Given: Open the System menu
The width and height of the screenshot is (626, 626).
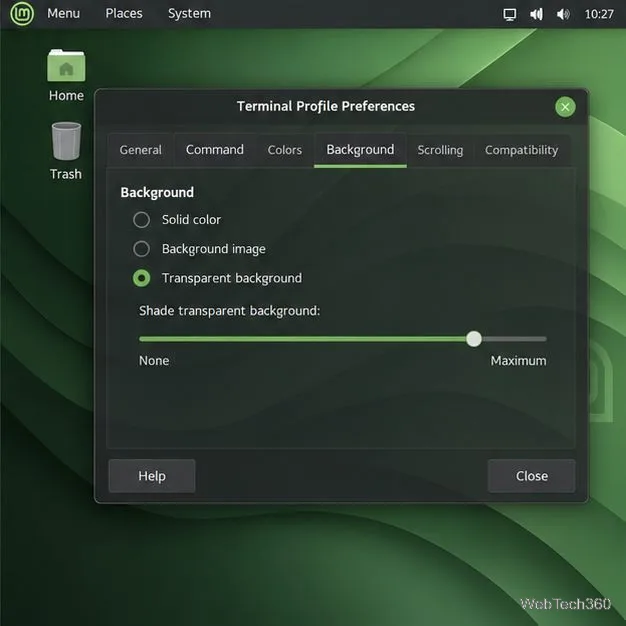Looking at the screenshot, I should coord(189,14).
